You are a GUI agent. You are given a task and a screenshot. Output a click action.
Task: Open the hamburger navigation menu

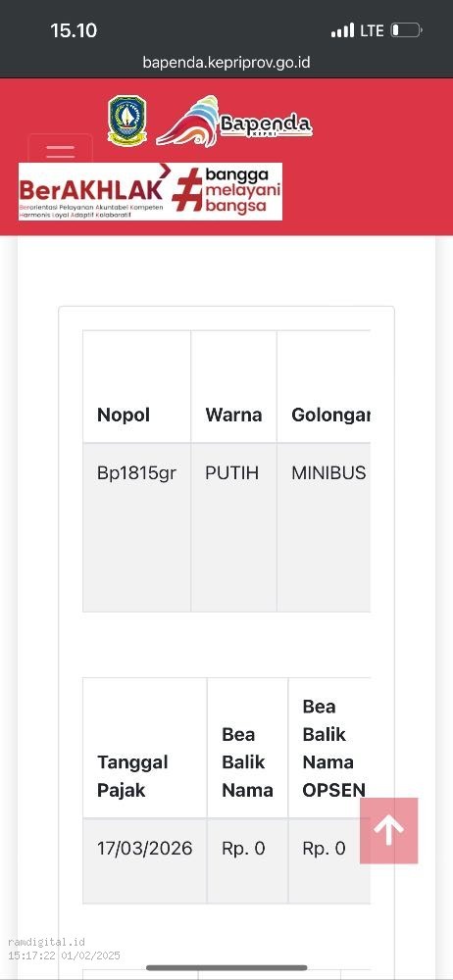click(60, 150)
